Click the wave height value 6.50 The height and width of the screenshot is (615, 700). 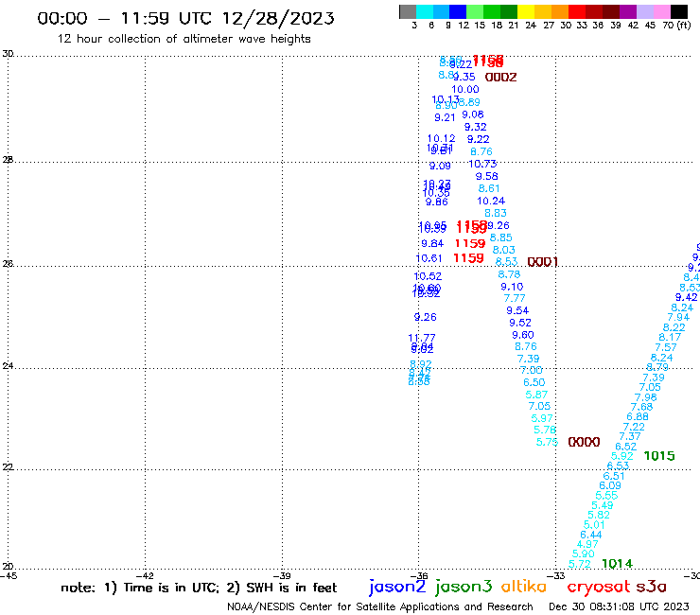pyautogui.click(x=534, y=383)
